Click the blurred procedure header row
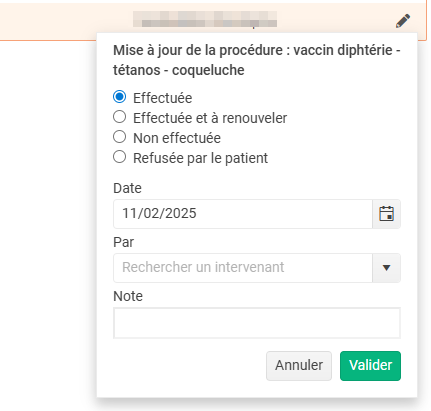Image resolution: width=431 pixels, height=411 pixels. coord(213,21)
